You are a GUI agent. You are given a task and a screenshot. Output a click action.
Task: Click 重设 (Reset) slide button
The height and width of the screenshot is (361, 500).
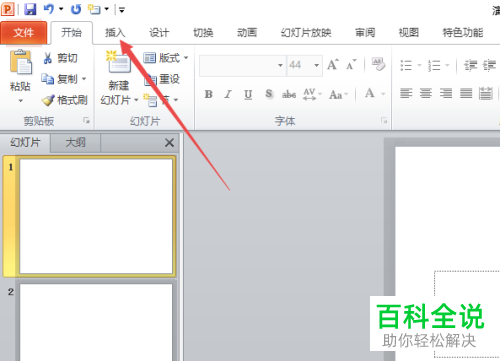pyautogui.click(x=162, y=79)
